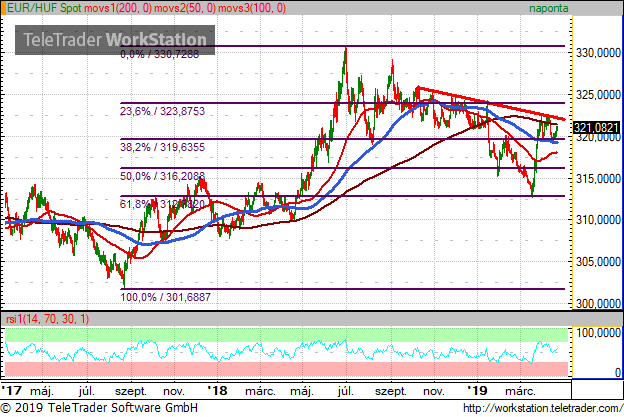The image size is (624, 417).
Task: Select the 0,0% / 330,7288 Fibonacci label
Action: tap(160, 54)
